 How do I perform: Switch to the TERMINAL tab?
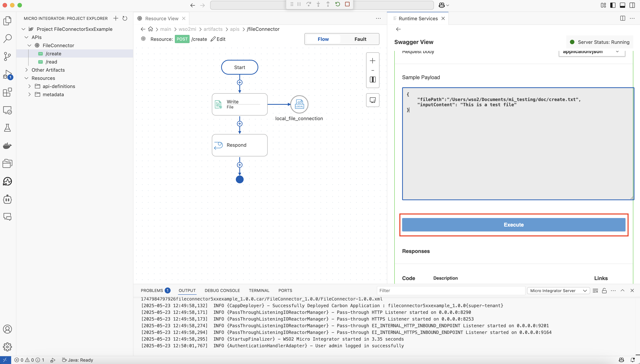point(259,290)
